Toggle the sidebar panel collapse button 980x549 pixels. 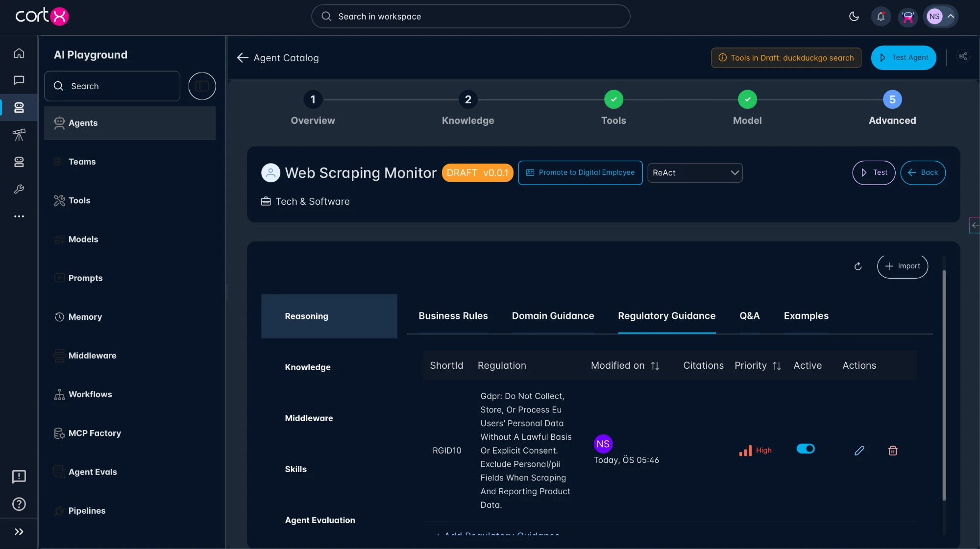(202, 86)
